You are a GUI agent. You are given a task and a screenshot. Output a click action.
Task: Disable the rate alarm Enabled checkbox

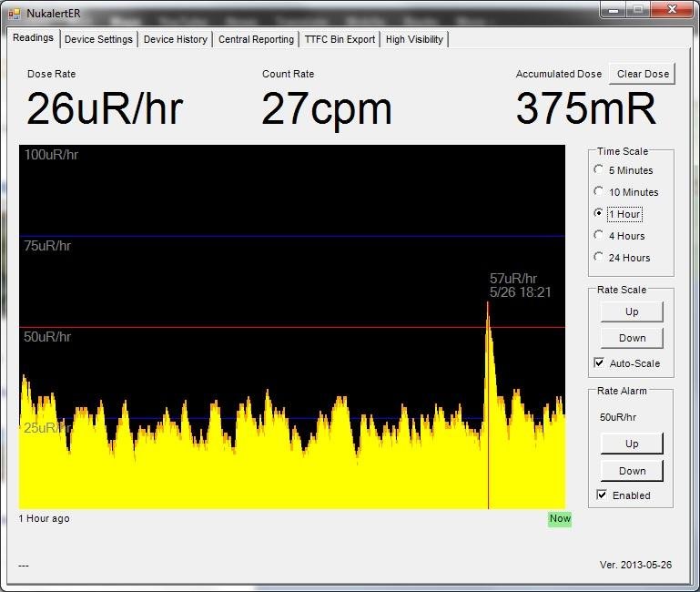602,495
